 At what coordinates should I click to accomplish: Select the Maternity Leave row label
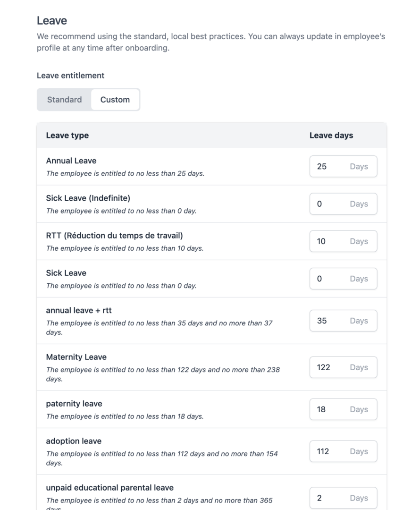point(76,357)
